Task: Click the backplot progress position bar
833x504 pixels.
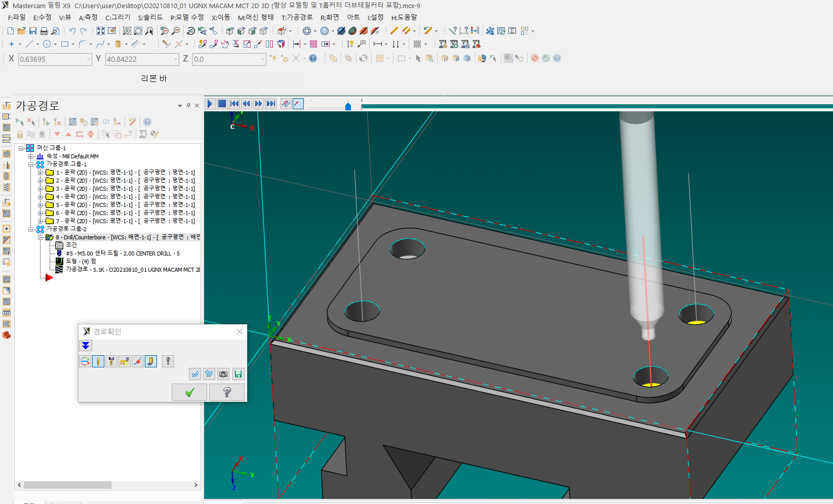Action: click(597, 106)
